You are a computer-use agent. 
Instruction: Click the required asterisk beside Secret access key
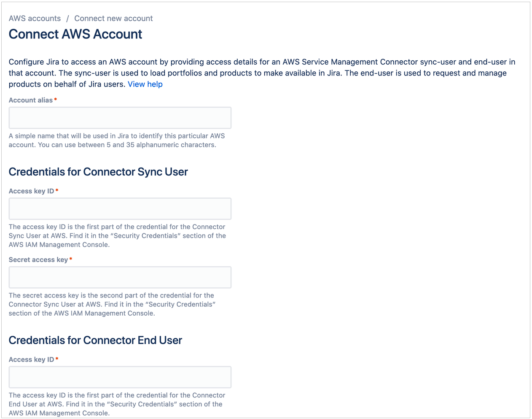point(70,259)
